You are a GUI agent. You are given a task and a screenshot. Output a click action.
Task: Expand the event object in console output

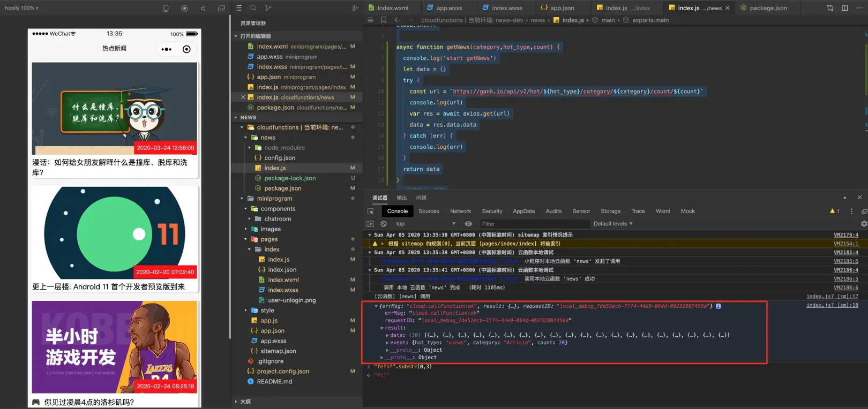pos(387,343)
